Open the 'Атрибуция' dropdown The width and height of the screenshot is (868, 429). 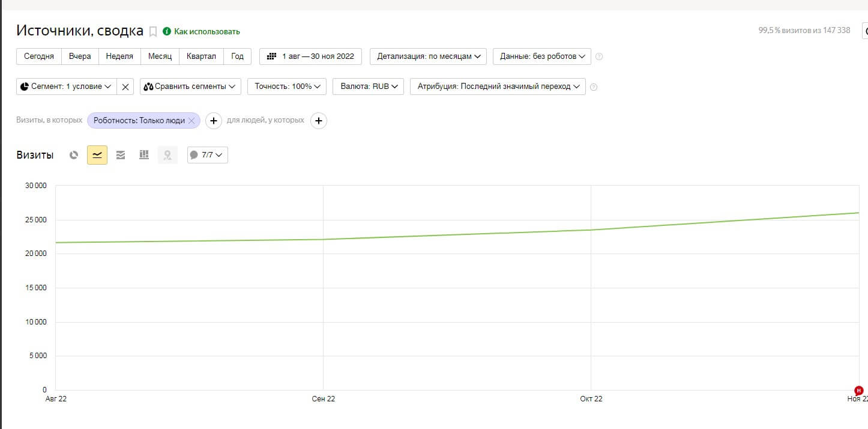pyautogui.click(x=498, y=87)
